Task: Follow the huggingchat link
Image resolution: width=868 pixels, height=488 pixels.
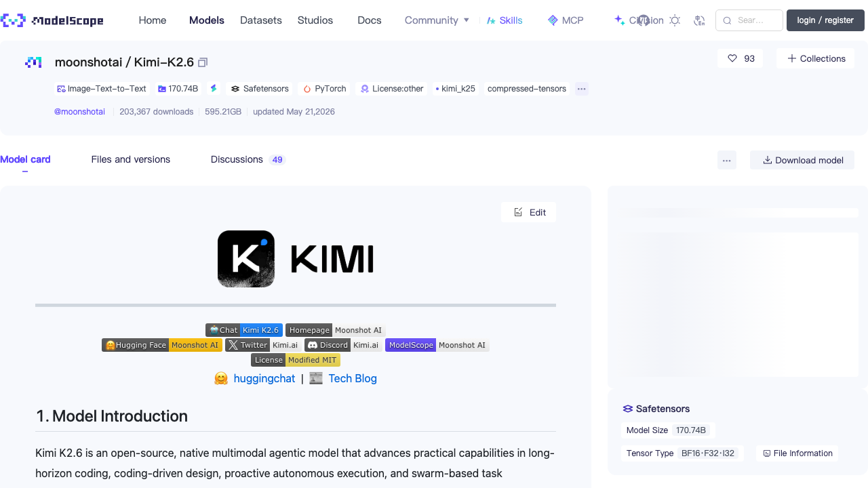Action: [264, 378]
